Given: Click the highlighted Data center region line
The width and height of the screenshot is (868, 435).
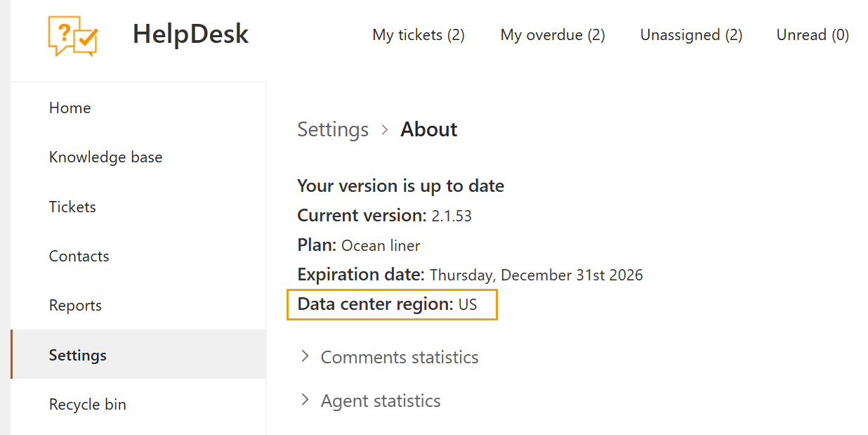Looking at the screenshot, I should (391, 304).
